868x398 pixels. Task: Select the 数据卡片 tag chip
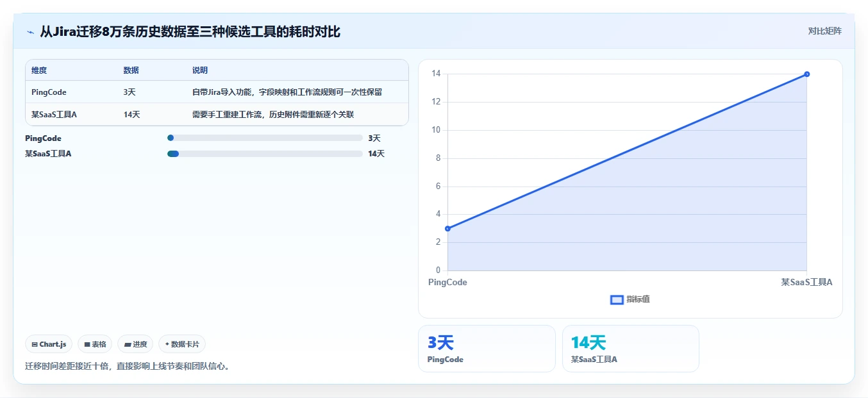182,344
